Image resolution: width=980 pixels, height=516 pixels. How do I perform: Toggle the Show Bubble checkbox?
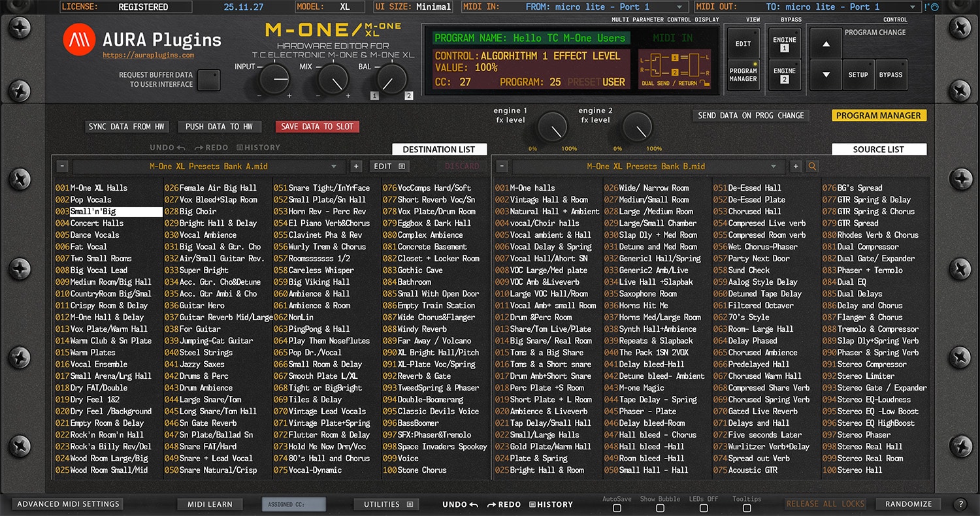pyautogui.click(x=660, y=508)
